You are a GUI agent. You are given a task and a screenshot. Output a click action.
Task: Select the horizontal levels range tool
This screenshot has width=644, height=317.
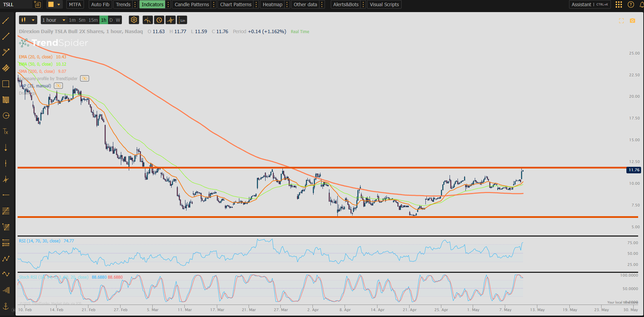point(6,243)
